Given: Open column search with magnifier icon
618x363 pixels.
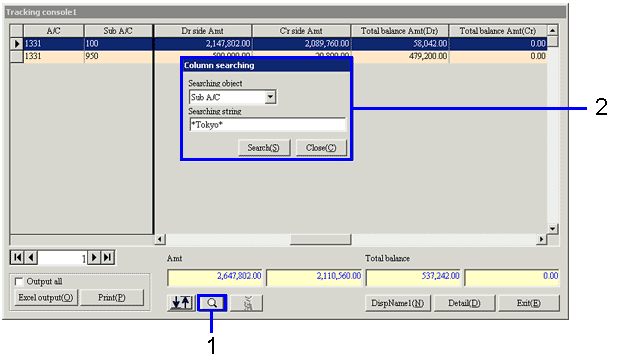Looking at the screenshot, I should point(212,303).
